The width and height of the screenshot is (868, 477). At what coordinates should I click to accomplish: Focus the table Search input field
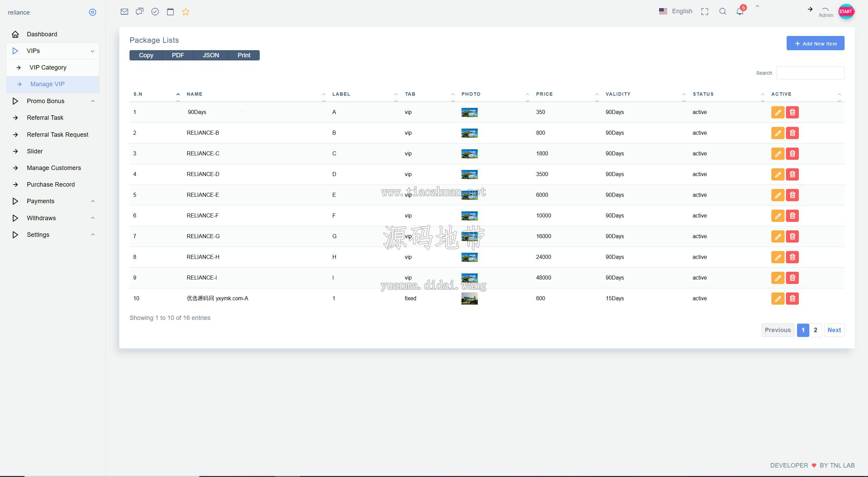tap(810, 73)
